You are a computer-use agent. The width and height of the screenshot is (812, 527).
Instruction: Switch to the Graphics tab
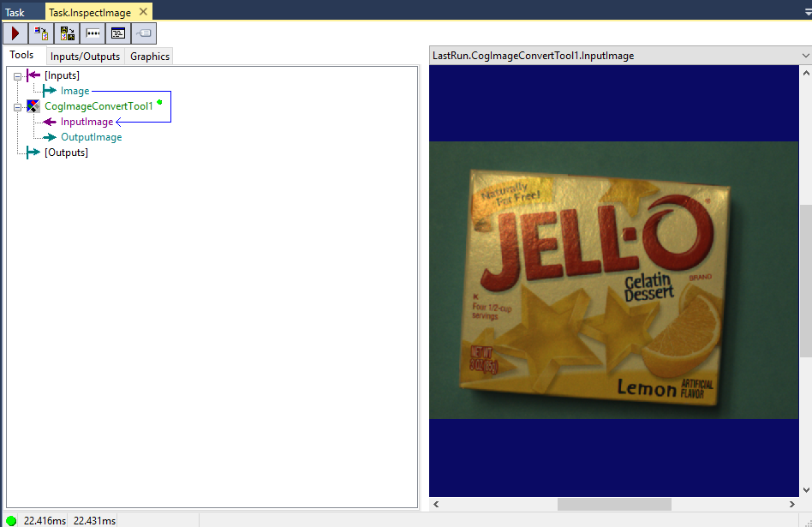tap(150, 57)
